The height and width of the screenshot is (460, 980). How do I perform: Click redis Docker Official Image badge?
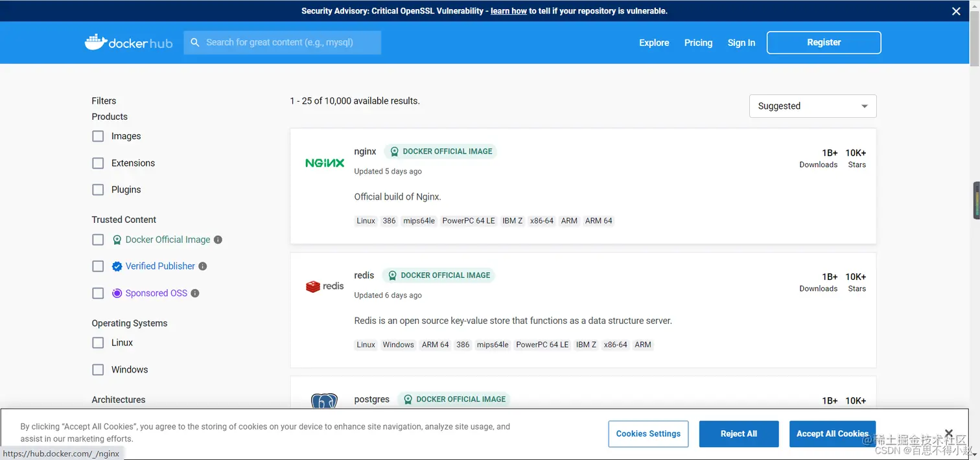(439, 275)
